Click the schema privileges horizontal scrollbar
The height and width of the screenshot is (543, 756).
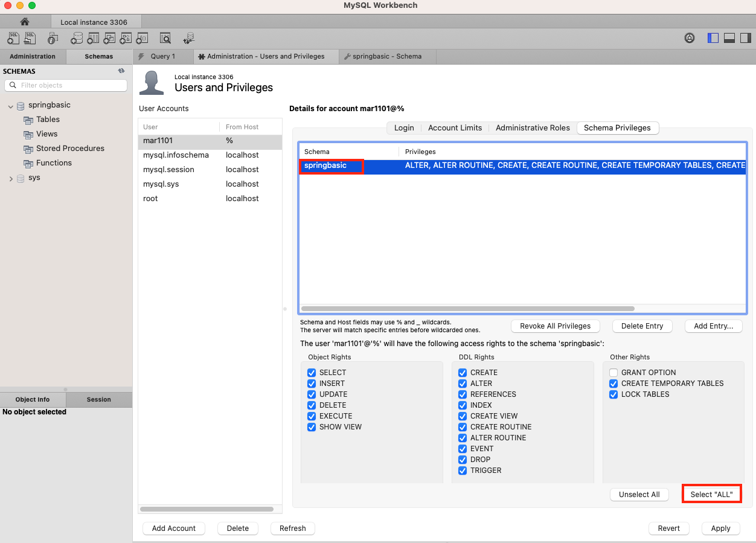click(468, 309)
